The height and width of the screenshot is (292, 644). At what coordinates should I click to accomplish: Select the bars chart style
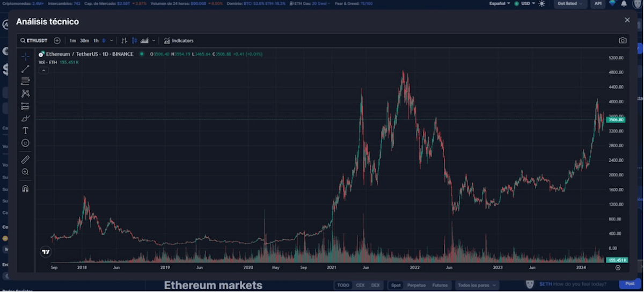(124, 41)
